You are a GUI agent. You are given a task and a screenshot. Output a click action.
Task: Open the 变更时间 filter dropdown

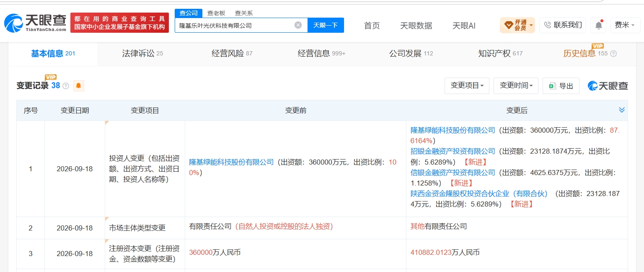[x=516, y=86]
